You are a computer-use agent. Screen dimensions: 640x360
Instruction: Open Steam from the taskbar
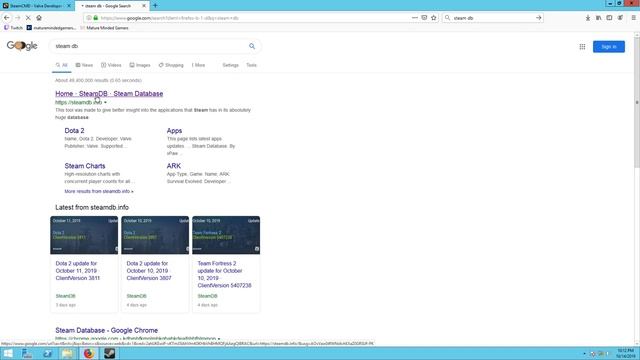109,353
